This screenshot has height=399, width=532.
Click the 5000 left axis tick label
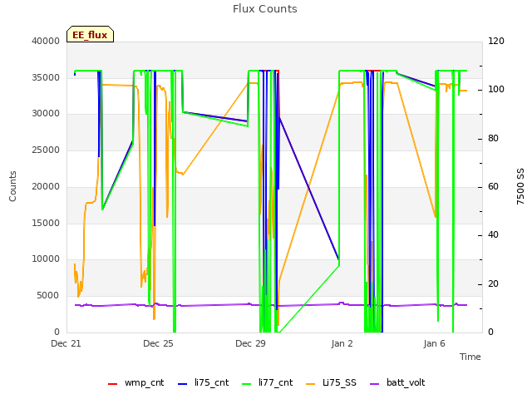(x=48, y=296)
